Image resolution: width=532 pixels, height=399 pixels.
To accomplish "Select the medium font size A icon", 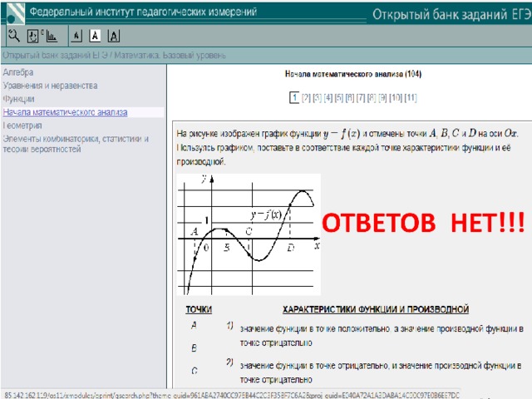I will click(95, 36).
